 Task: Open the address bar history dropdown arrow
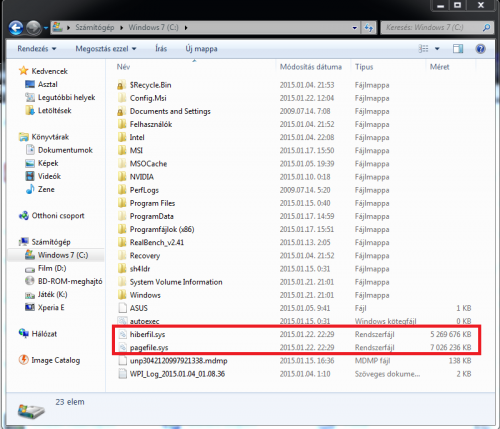click(355, 28)
